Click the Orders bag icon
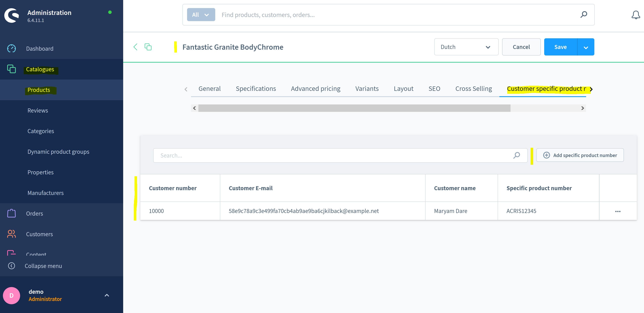644x313 pixels. [x=12, y=213]
